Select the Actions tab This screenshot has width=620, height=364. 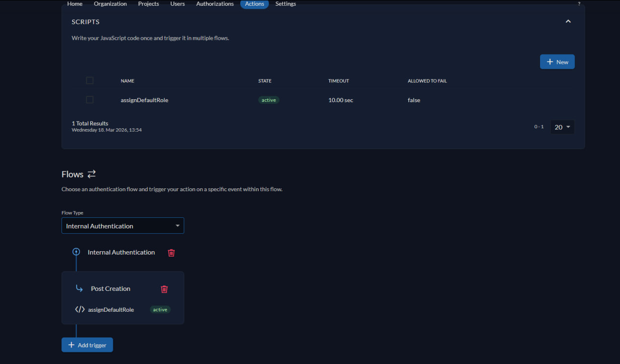254,4
